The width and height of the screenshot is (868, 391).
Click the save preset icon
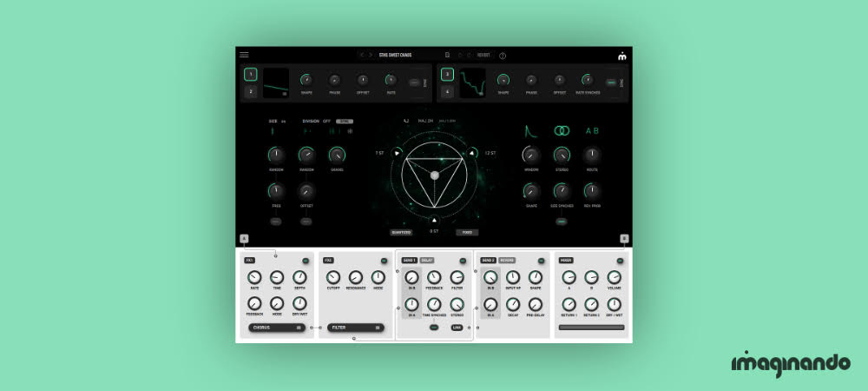tap(447, 55)
